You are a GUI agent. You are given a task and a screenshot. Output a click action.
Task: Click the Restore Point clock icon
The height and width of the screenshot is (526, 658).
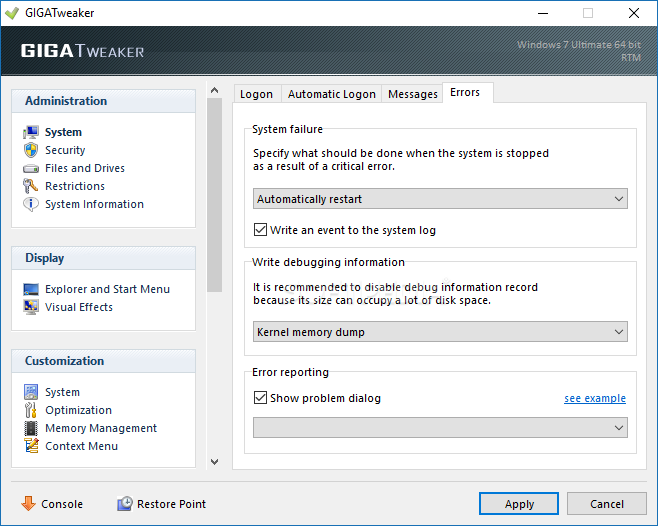[125, 503]
